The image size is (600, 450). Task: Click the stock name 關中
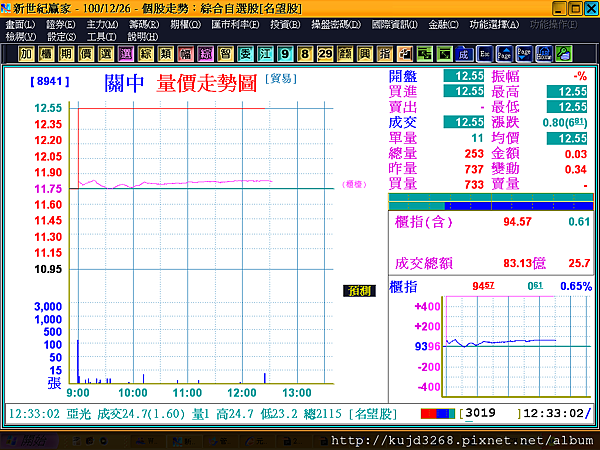124,83
